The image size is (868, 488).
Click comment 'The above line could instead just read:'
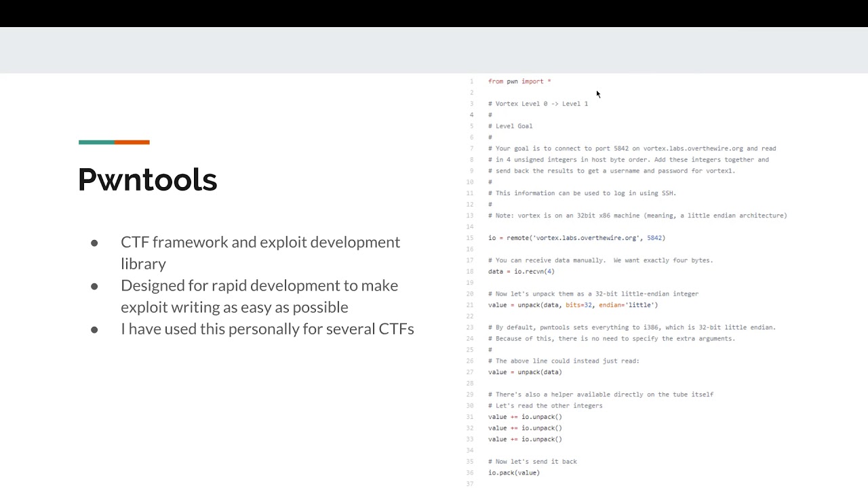(x=564, y=361)
